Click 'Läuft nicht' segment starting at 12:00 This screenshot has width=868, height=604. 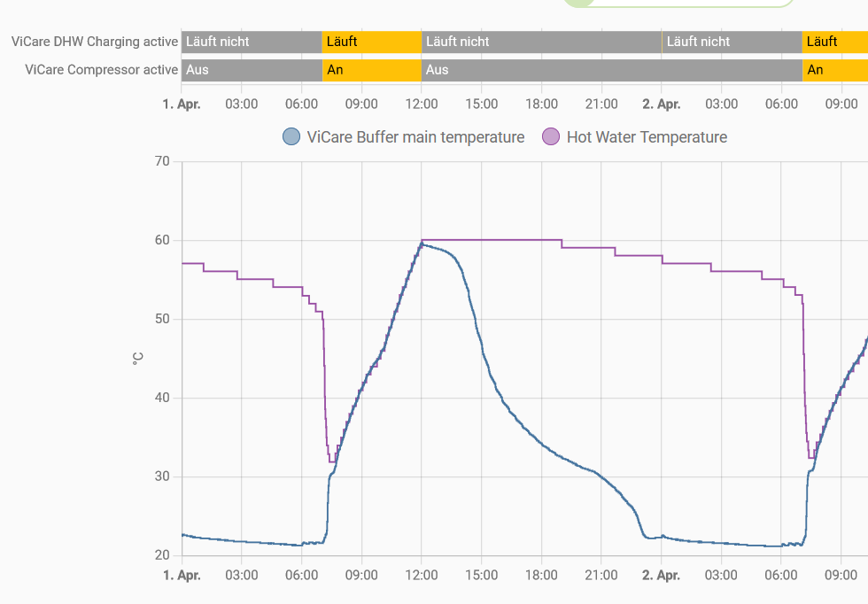[540, 42]
